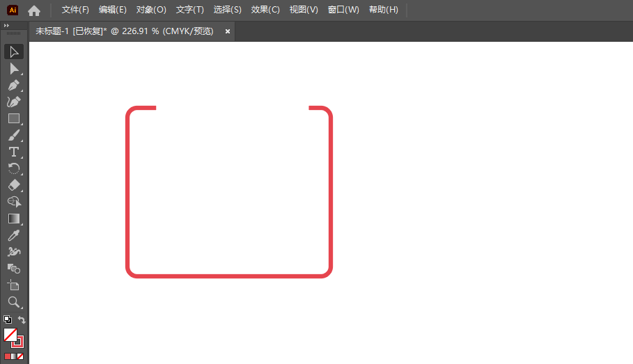
Task: Select the Rectangle tool
Action: pos(14,118)
